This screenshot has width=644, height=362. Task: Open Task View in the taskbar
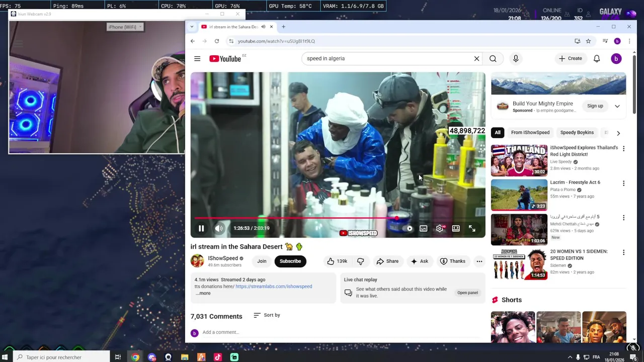coord(118,357)
